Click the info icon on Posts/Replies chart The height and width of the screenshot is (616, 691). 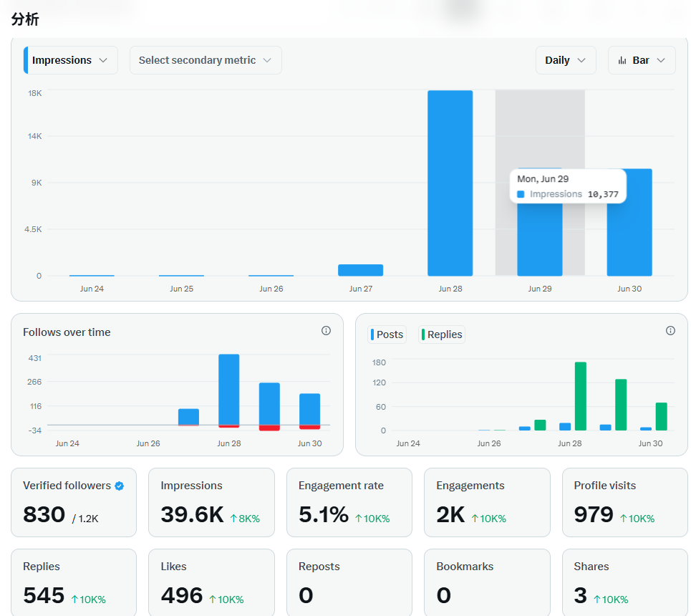[x=670, y=331]
